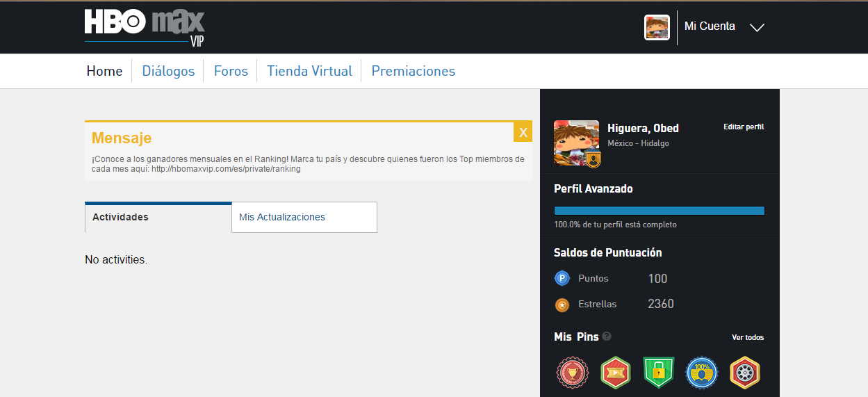Click the blue Puntos P icon
Screen dimensions: 868x397
click(x=562, y=278)
